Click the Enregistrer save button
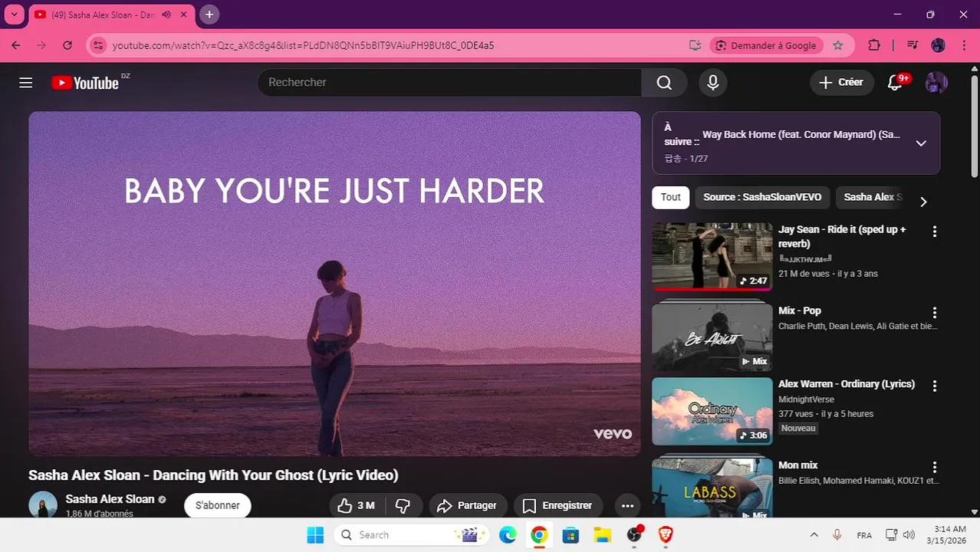The width and height of the screenshot is (980, 552). (557, 506)
